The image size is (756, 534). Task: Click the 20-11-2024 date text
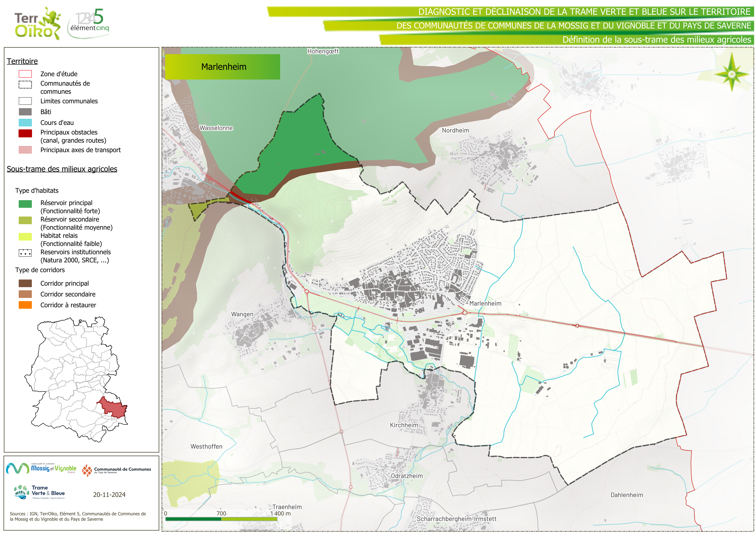pyautogui.click(x=109, y=495)
